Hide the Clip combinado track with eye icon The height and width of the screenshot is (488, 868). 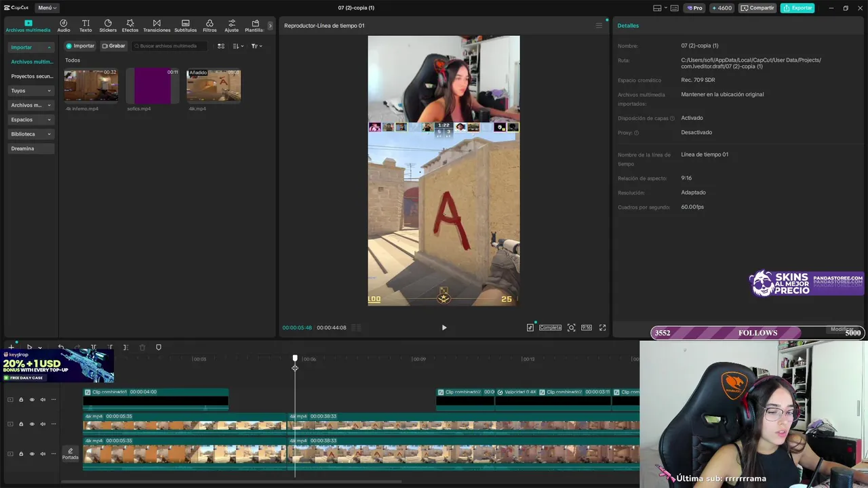click(x=32, y=400)
